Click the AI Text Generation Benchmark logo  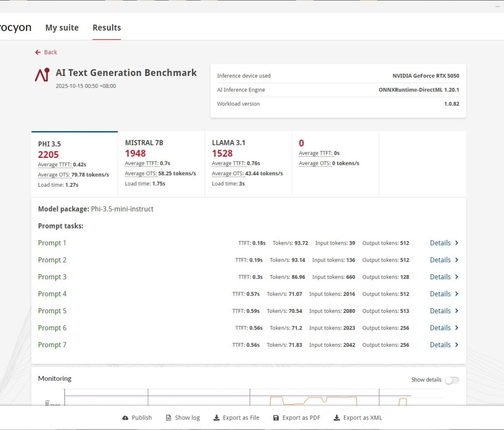(42, 75)
